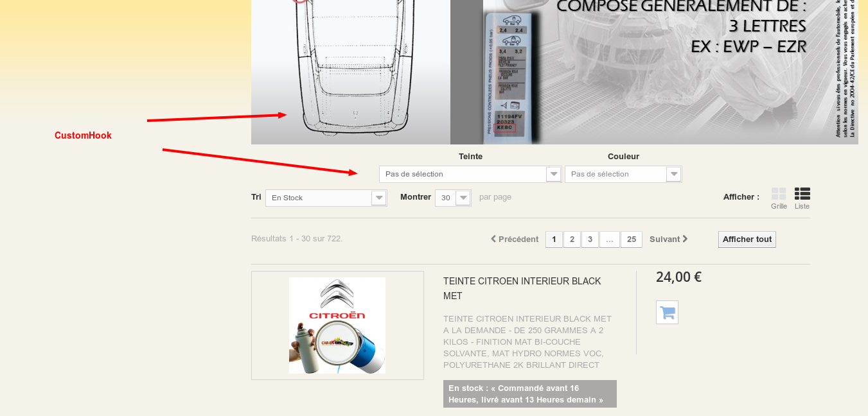
Task: Expand the Tri sort dropdown
Action: coord(326,198)
